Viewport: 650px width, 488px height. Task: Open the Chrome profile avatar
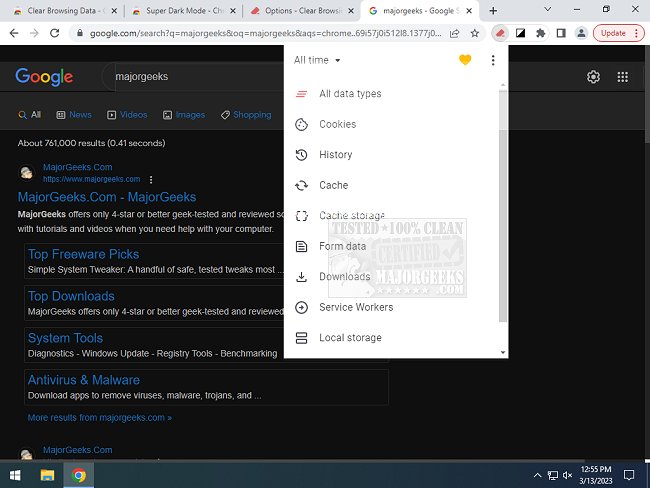click(x=581, y=33)
